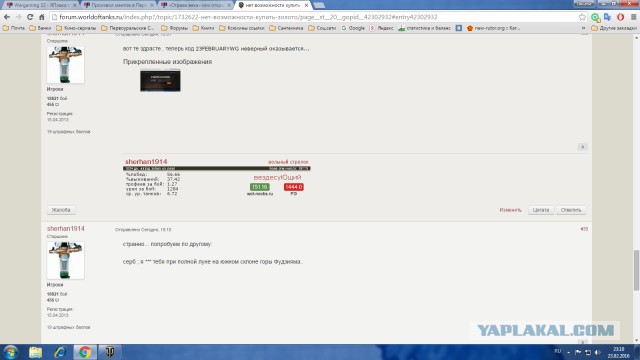Viewport: 640px width, 360px height.
Task: Open the browser home page icon
Action: click(42, 17)
